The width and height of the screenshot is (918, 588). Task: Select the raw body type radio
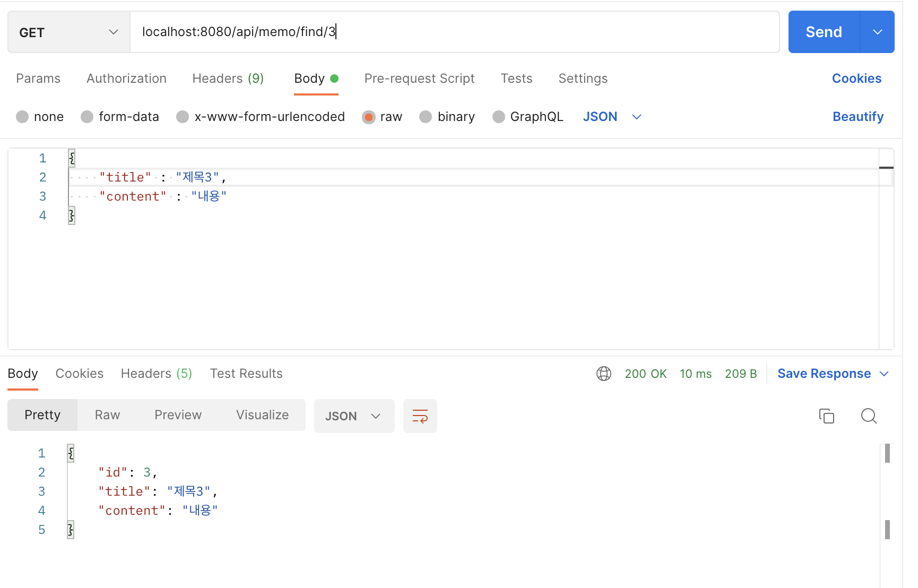click(368, 117)
